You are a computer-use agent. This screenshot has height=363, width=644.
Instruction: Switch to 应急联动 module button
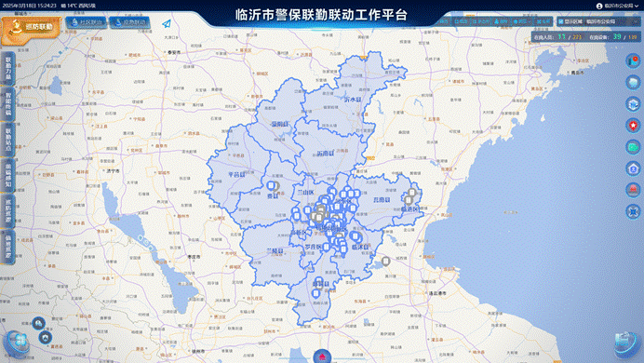tap(129, 22)
